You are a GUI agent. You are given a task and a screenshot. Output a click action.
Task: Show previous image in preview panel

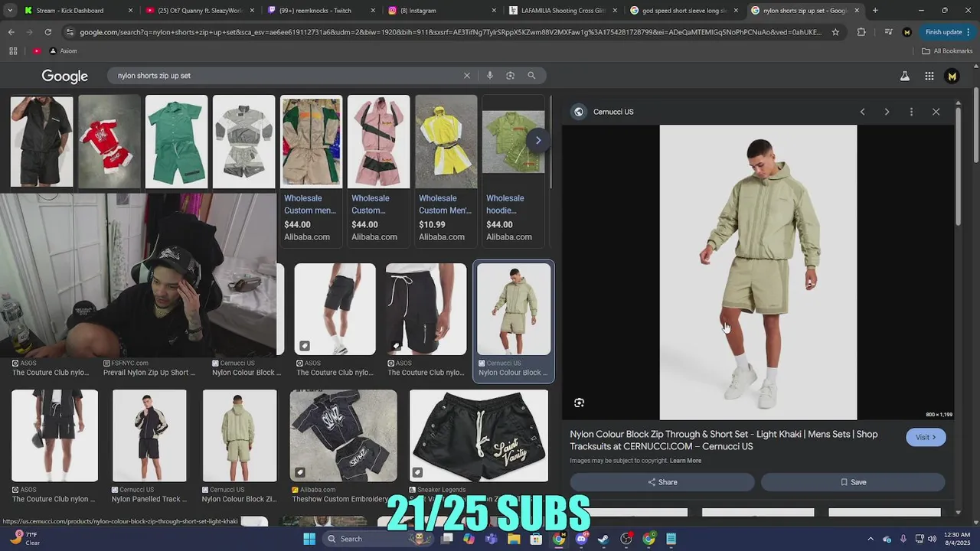tap(862, 112)
